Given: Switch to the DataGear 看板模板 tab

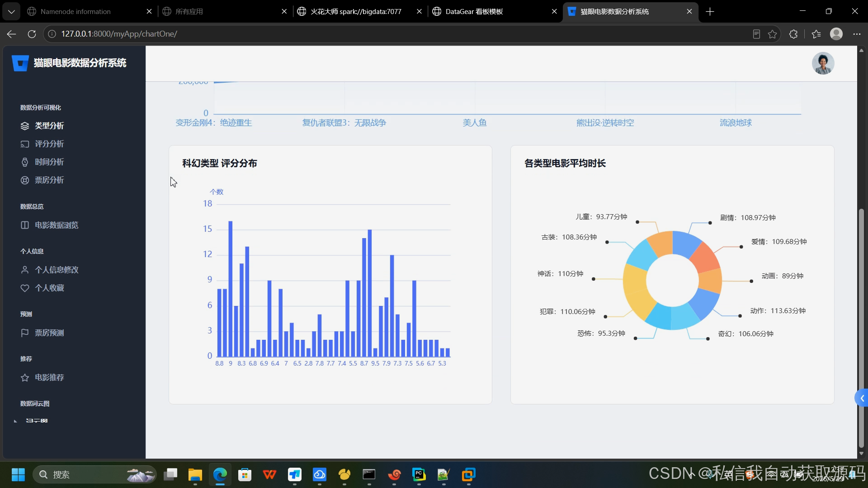Looking at the screenshot, I should click(474, 11).
